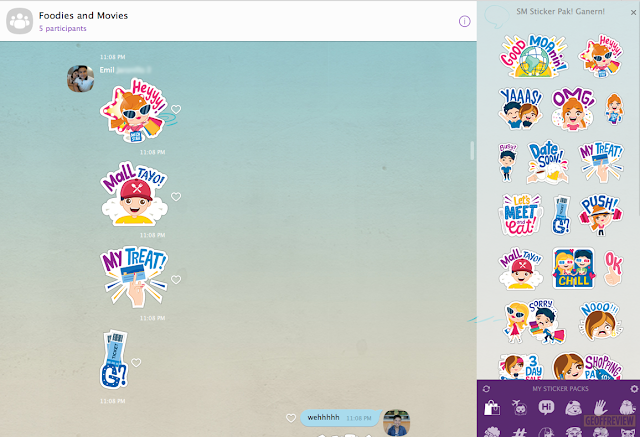Send the Shopping Pa sticker

(587, 366)
